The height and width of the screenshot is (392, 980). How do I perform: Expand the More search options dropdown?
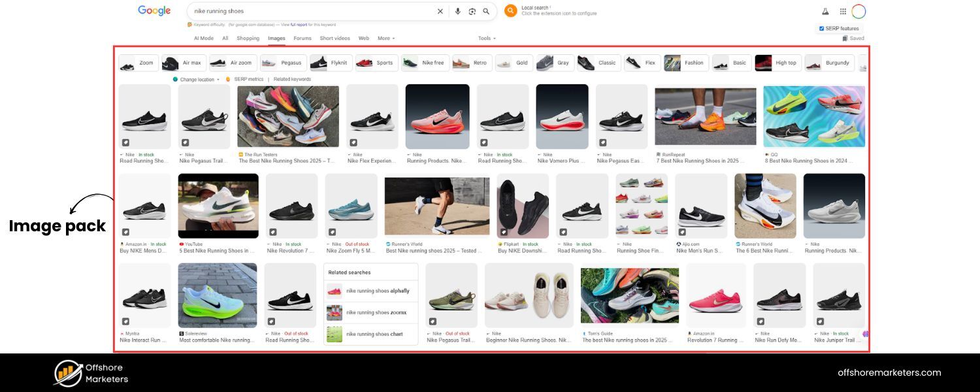(x=385, y=39)
